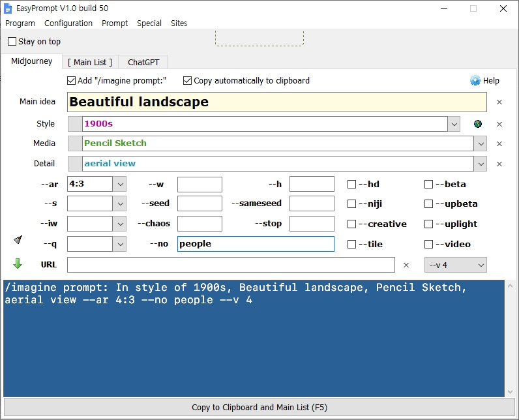Screen dimensions: 519x420
Task: Click the --seed input field
Action: coord(200,203)
